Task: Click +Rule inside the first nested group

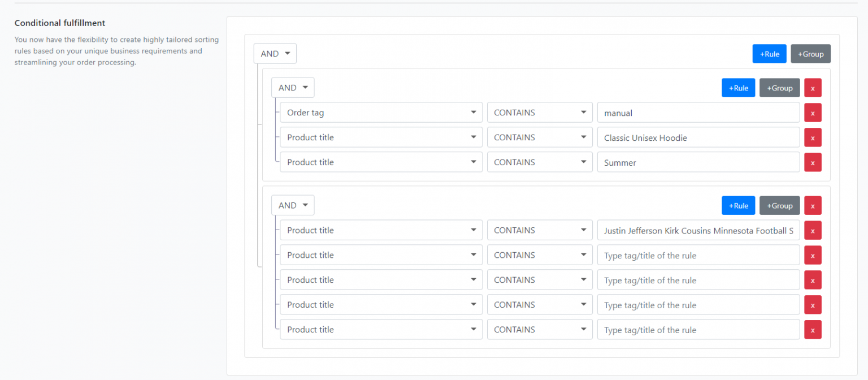Action: pos(738,88)
